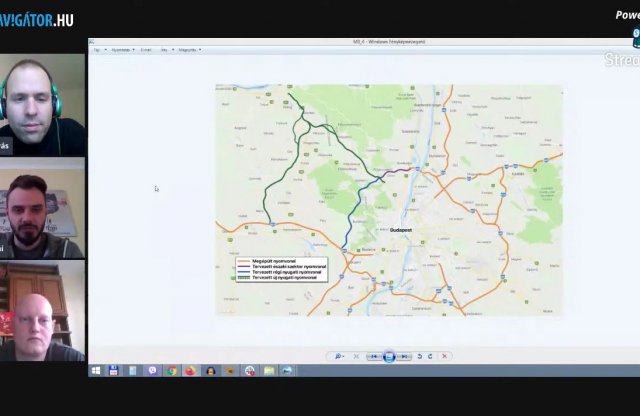
Task: Rotate image counterclockwise
Action: [x=420, y=356]
